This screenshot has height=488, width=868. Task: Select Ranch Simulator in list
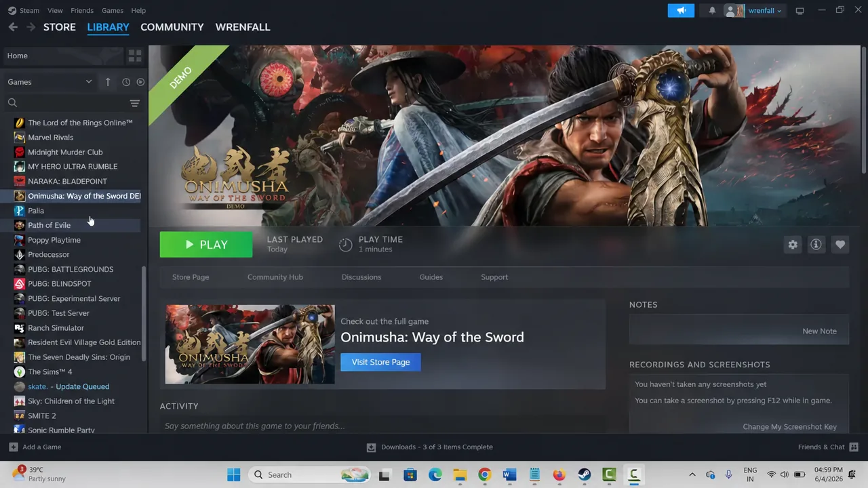pos(71,328)
